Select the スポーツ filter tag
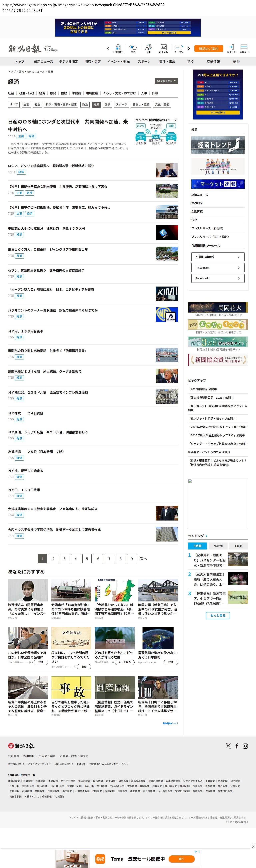Screen dimensions: 256x868 [x=121, y=105]
